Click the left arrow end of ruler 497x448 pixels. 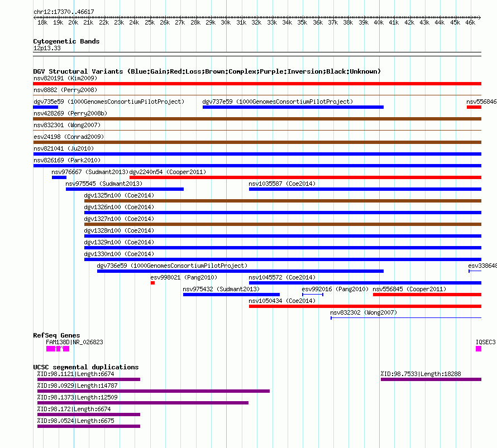35,18
